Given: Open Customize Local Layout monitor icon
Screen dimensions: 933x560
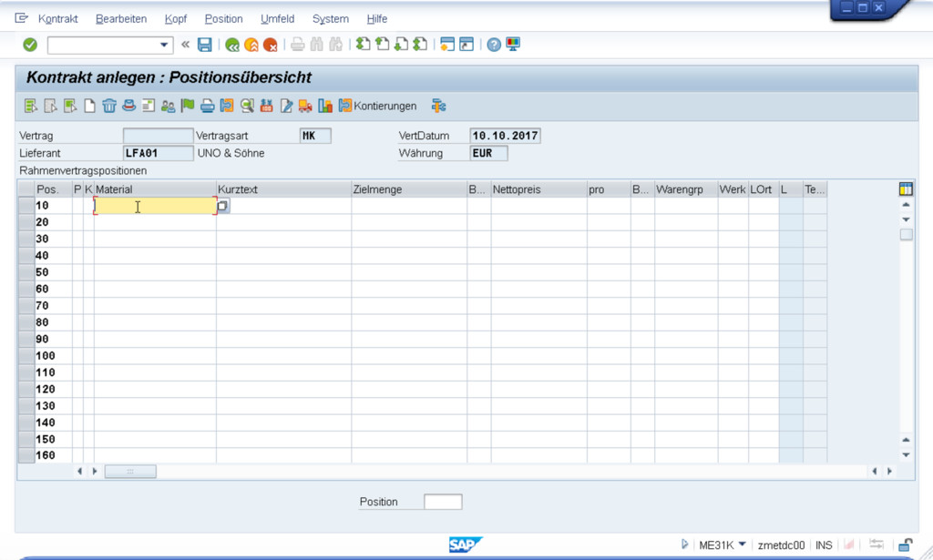Looking at the screenshot, I should coord(513,45).
